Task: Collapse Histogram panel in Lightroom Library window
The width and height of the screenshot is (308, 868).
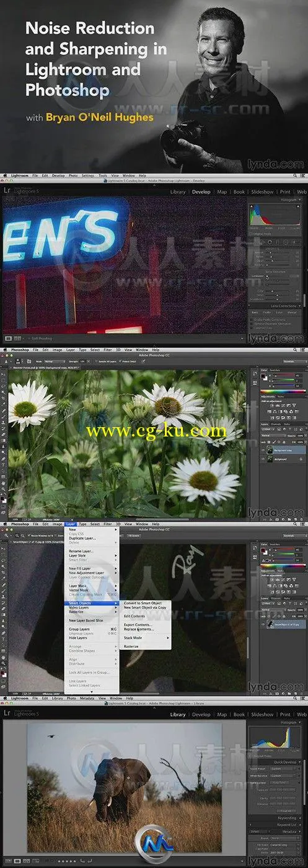Action: [299, 722]
